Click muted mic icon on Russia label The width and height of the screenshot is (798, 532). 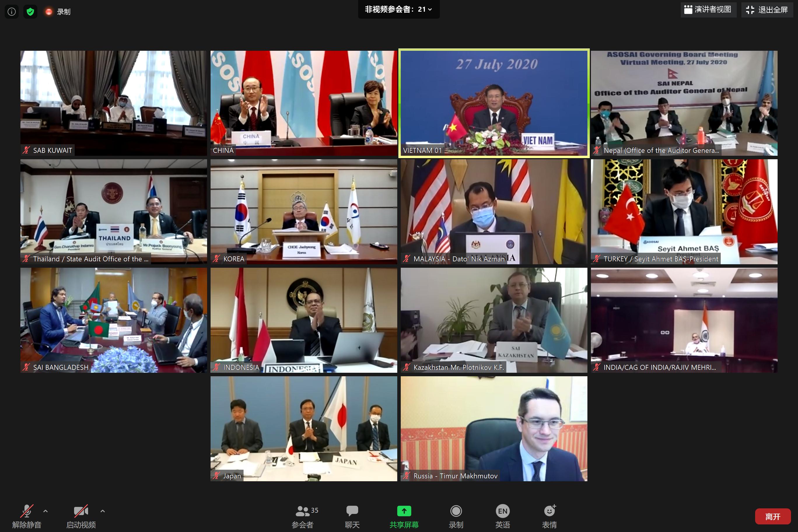pos(407,476)
